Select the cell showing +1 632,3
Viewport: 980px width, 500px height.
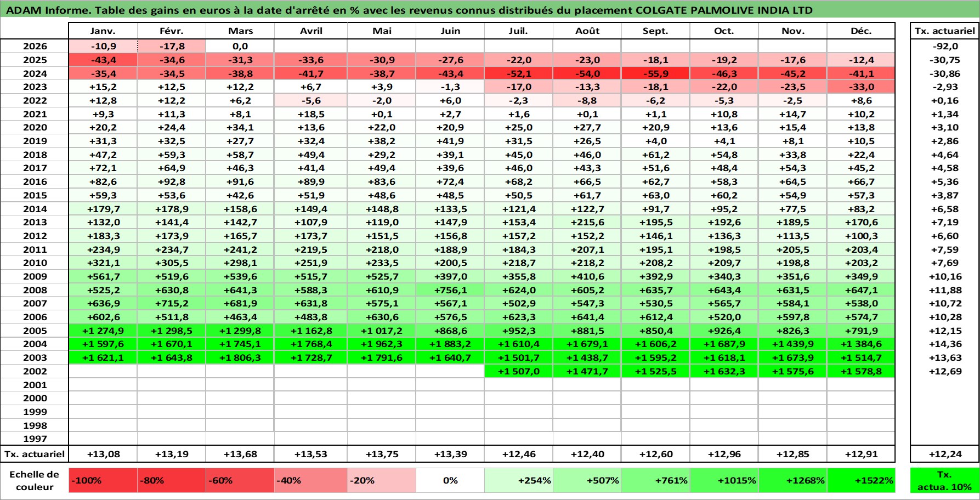724,371
